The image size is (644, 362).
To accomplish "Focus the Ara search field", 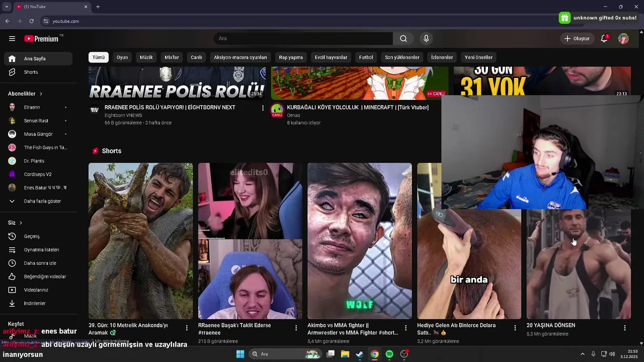I will (x=303, y=39).
